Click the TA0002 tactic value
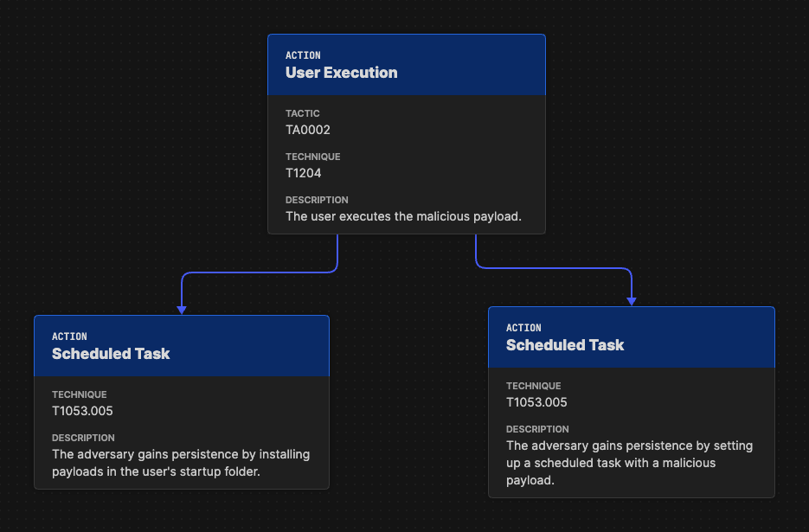 (307, 130)
